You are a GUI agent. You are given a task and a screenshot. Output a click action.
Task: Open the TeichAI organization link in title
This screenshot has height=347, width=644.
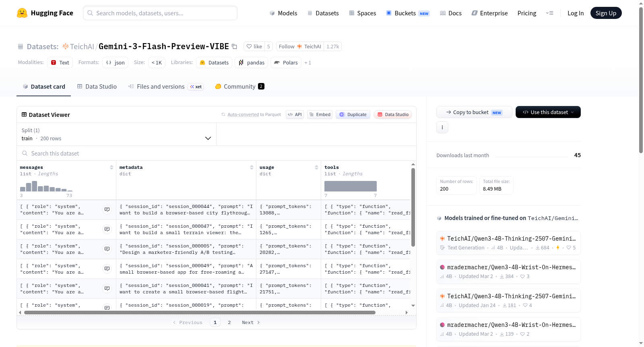[82, 46]
